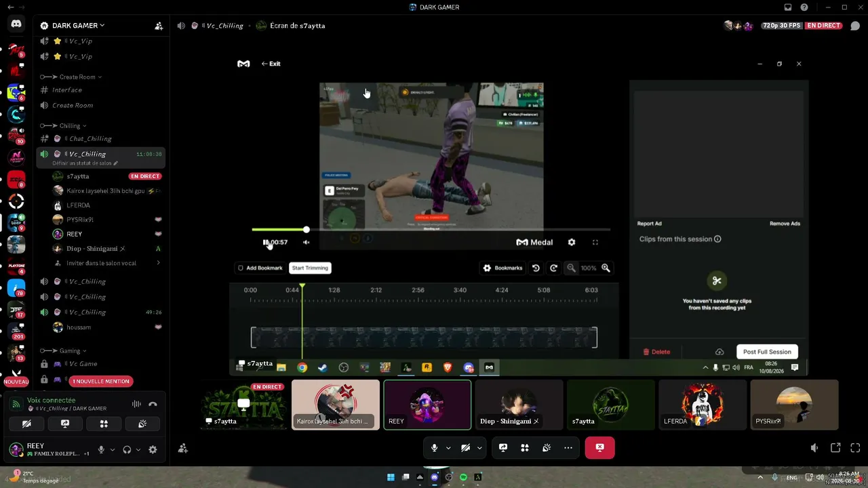Delete the Medal recording
This screenshot has height=488, width=868.
tap(656, 352)
